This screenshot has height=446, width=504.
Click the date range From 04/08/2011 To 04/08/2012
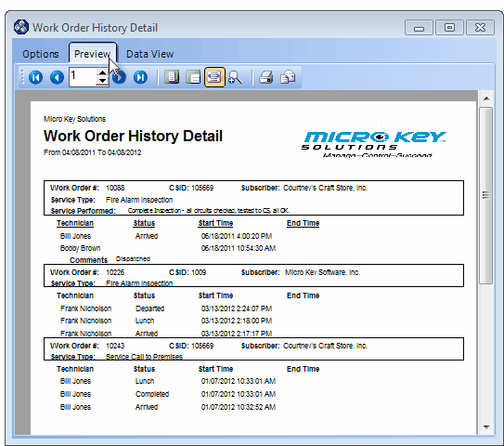[x=92, y=152]
